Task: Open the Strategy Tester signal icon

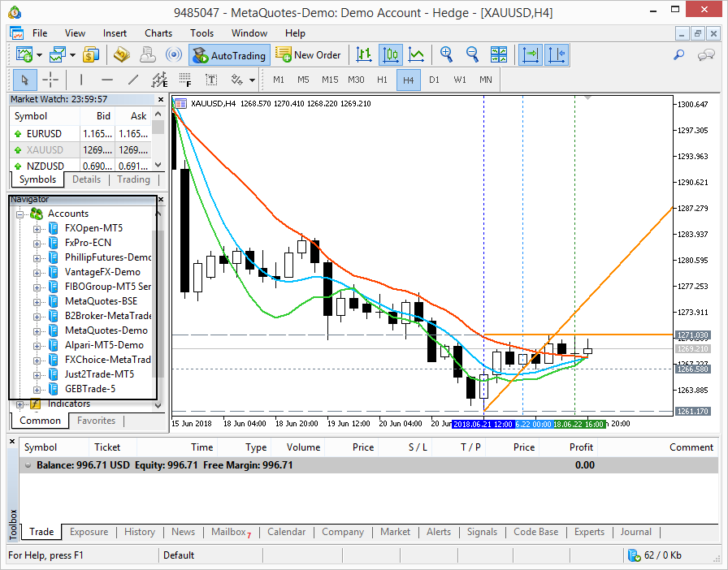Action: tap(174, 55)
